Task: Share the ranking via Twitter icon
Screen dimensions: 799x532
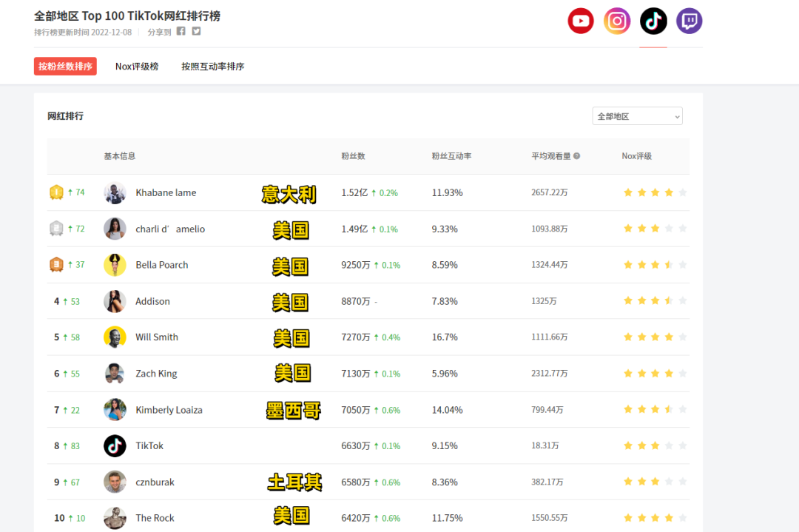Action: [196, 31]
